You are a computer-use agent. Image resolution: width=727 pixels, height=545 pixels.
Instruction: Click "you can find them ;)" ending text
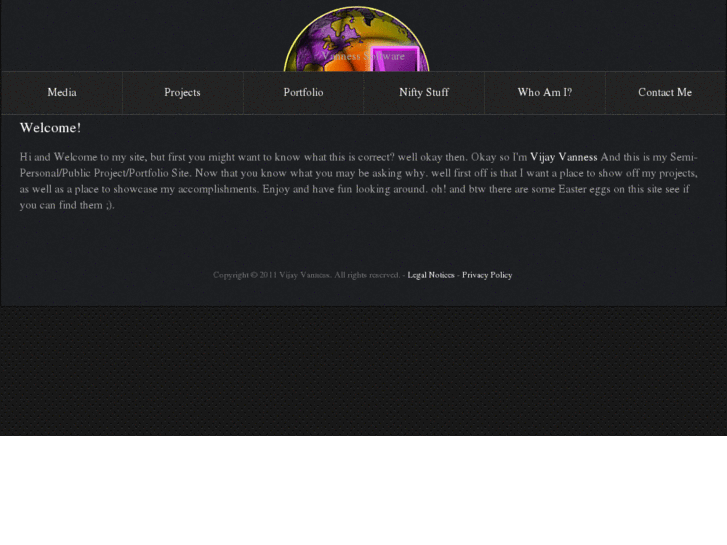67,205
